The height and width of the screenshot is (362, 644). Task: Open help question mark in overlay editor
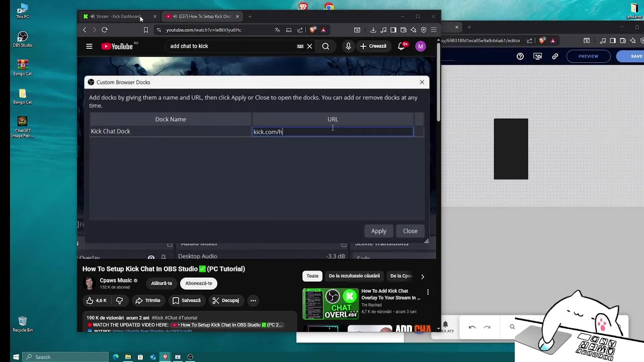click(520, 56)
